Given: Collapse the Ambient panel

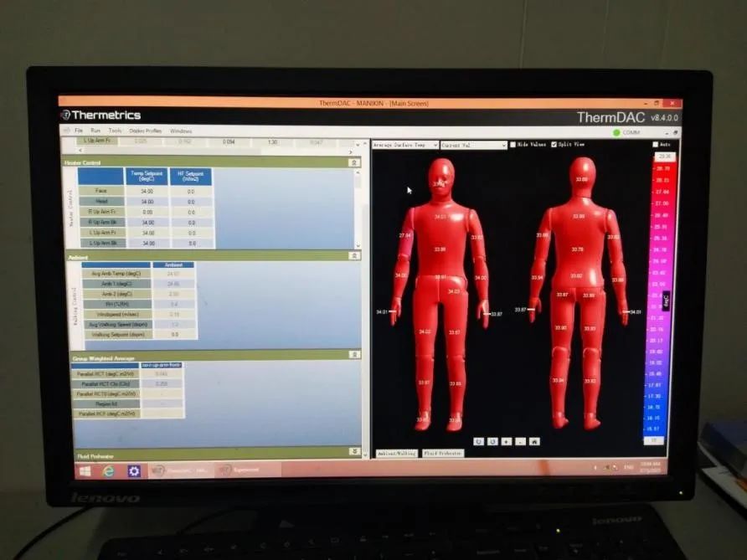Looking at the screenshot, I should pyautogui.click(x=354, y=256).
